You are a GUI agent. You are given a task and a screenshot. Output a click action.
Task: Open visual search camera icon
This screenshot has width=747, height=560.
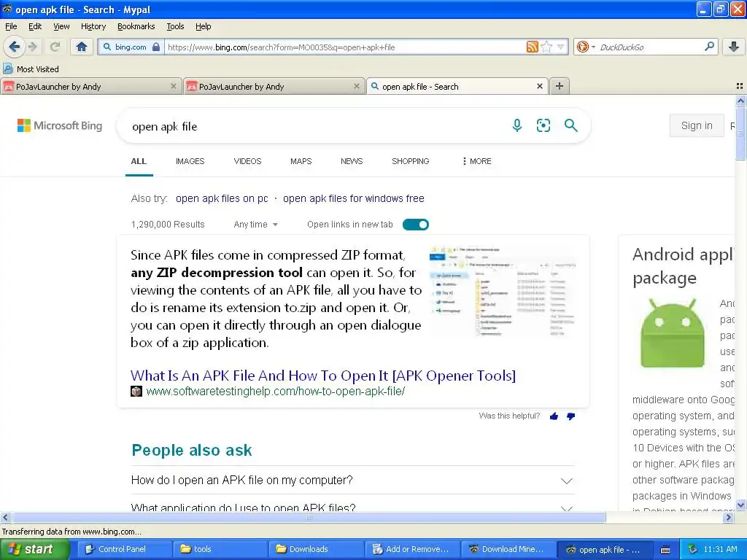543,125
